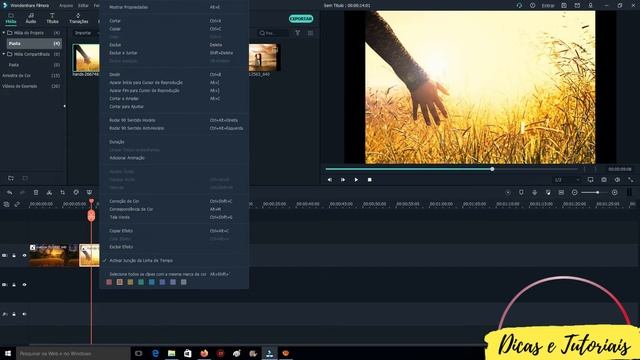Click the help question mark icon in title bar
640x360 pixels.
(x=532, y=5)
